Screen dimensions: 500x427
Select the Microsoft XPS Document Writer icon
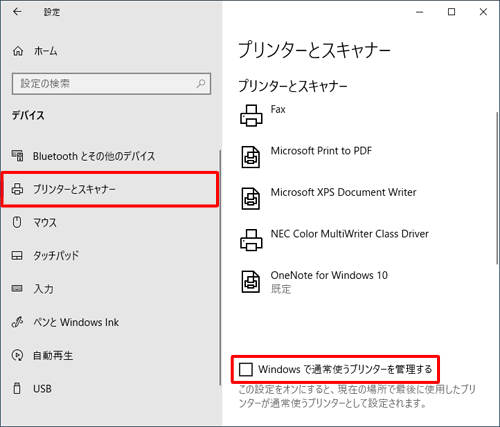[251, 198]
